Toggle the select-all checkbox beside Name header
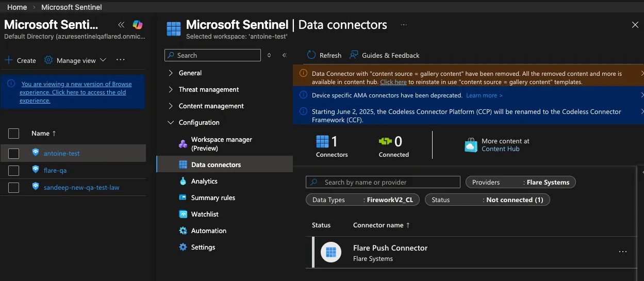This screenshot has height=281, width=644. tap(14, 134)
